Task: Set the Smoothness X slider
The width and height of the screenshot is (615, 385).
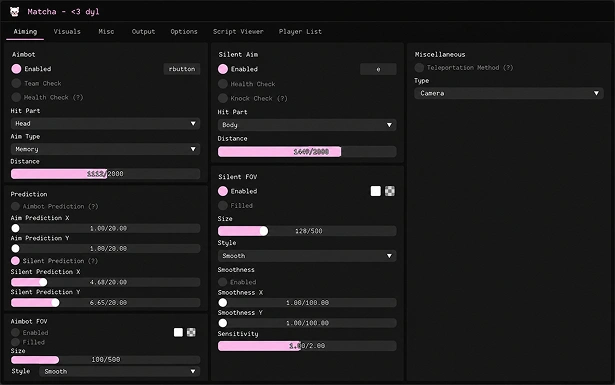Action: [x=307, y=303]
